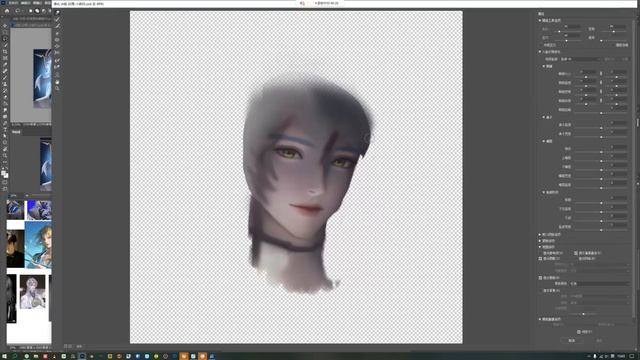The width and height of the screenshot is (640, 360).
Task: Select the Freeze Mask tool
Action: click(57, 60)
